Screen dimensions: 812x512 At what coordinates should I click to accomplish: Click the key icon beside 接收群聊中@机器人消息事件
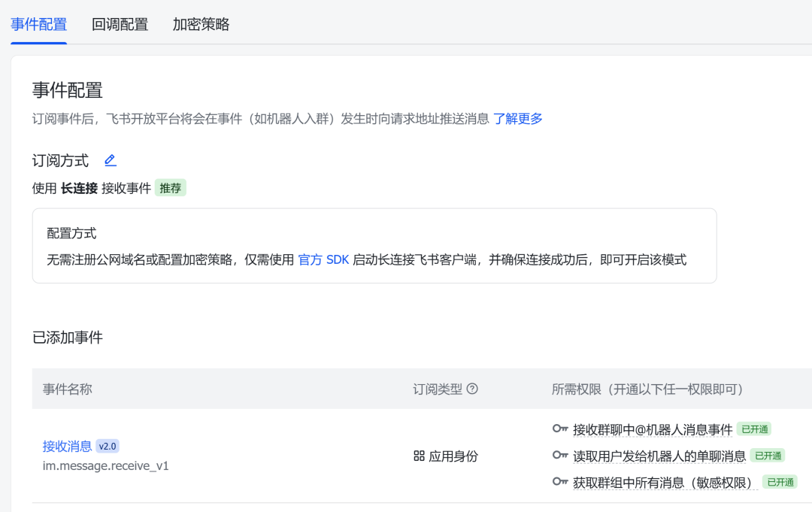click(560, 429)
